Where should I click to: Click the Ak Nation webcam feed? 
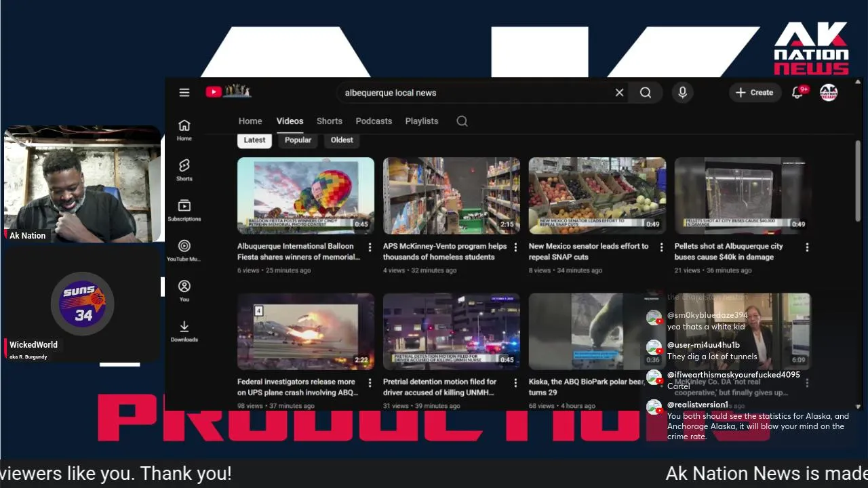[x=83, y=184]
